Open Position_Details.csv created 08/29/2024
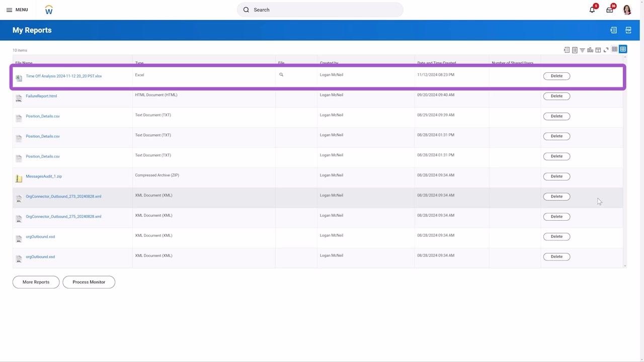 click(43, 116)
